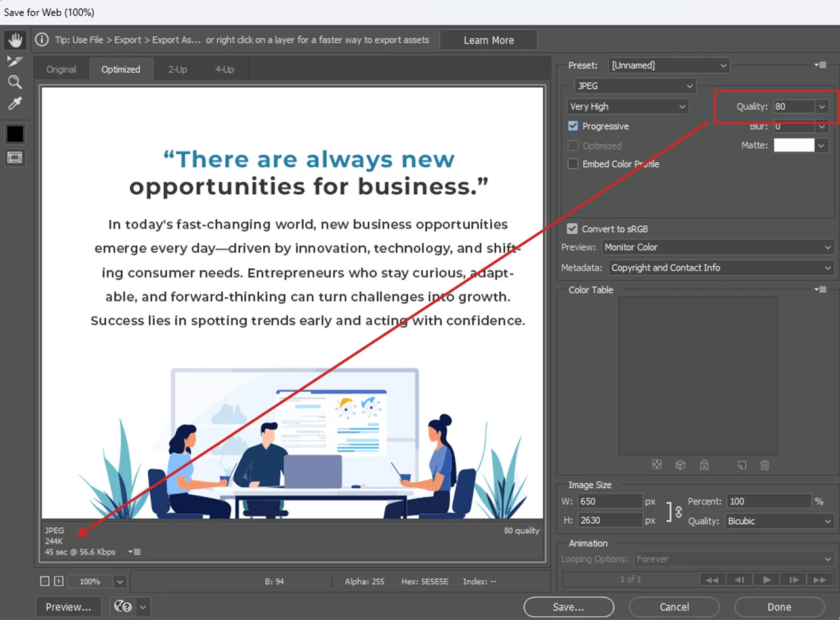Click the Learn More button
Image resolution: width=840 pixels, height=620 pixels.
[x=488, y=40]
